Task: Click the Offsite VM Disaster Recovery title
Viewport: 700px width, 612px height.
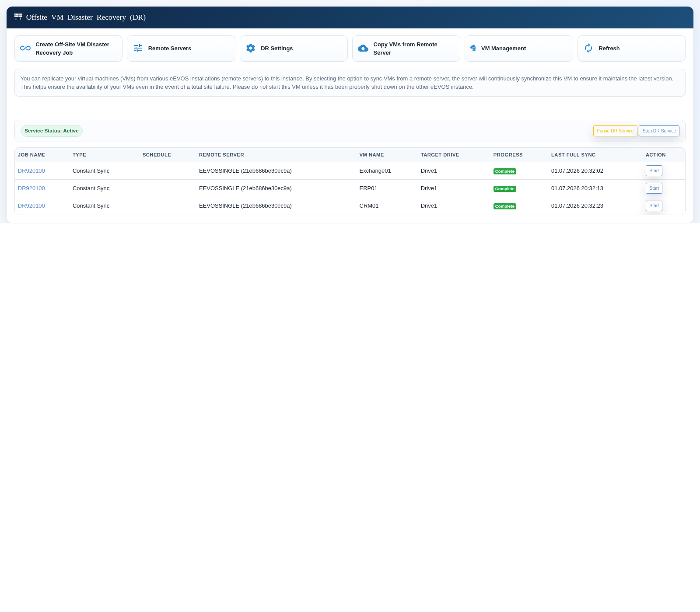Action: [x=86, y=17]
